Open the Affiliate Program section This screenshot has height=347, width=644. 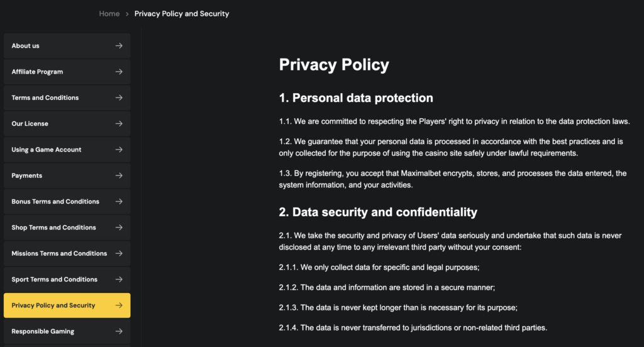point(67,72)
